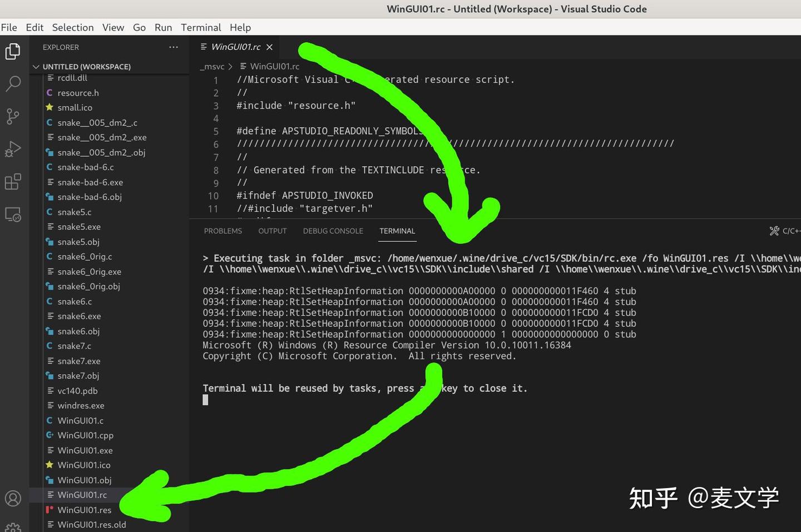Select snake5.exe in the explorer
Viewport: 801px width, 532px height.
click(79, 227)
